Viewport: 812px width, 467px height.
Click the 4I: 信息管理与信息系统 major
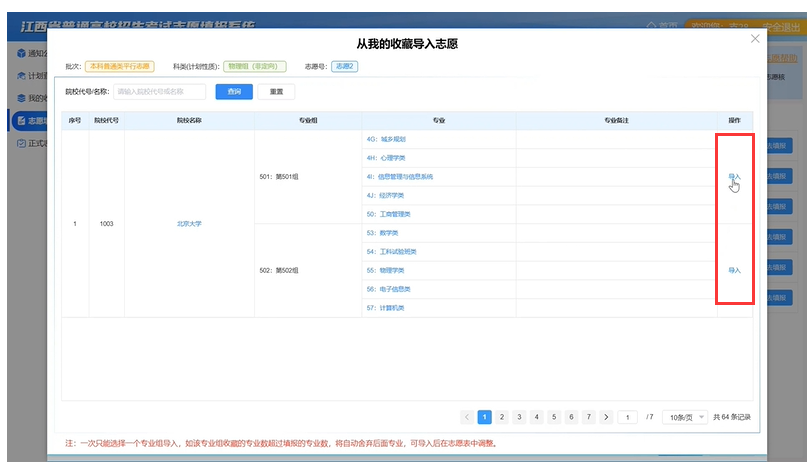400,177
